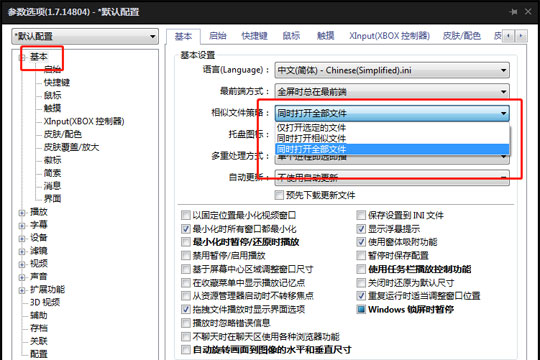Toggle 禁用暂停/启用播放 checkbox
Viewport: 540px width, 360px height.
coord(186,256)
